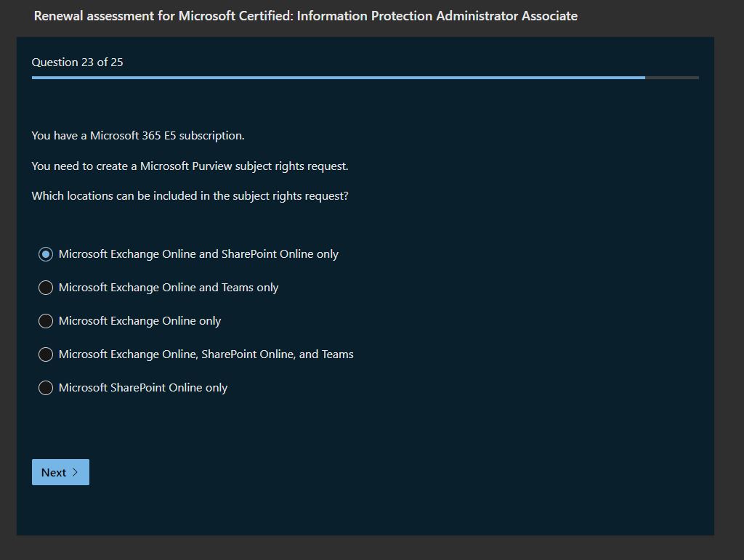Click the Renewal assessment page title

point(305,16)
